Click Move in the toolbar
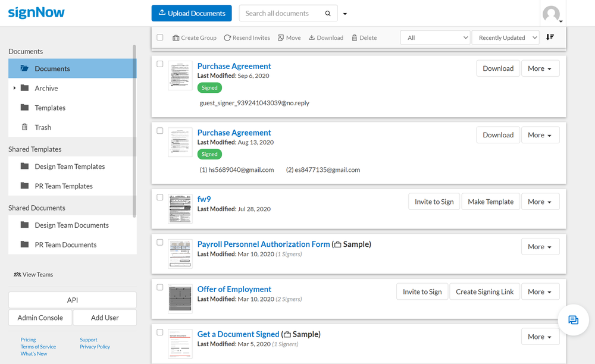The height and width of the screenshot is (364, 595). coord(289,38)
